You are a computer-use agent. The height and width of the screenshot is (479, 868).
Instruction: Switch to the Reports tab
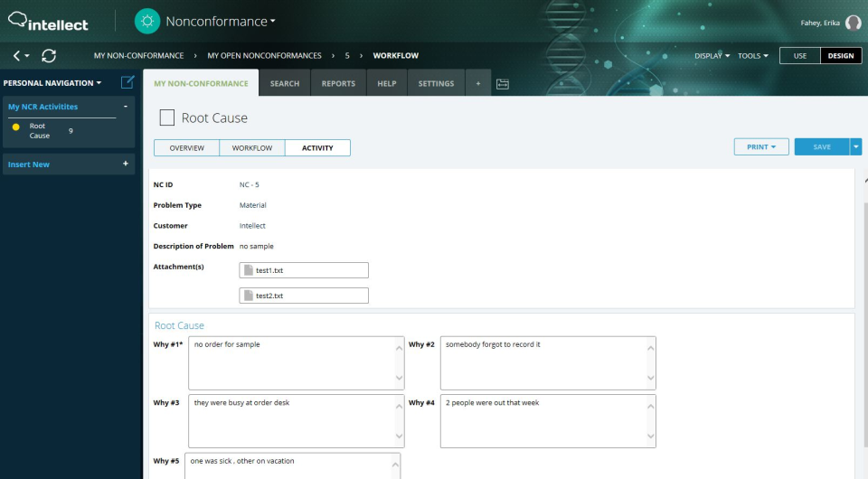click(338, 83)
